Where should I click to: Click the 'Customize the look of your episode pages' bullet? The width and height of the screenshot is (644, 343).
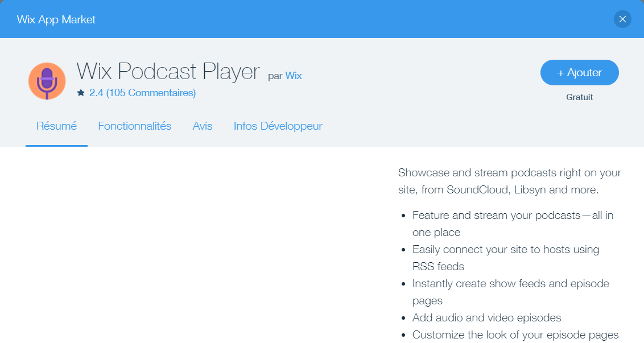point(515,335)
